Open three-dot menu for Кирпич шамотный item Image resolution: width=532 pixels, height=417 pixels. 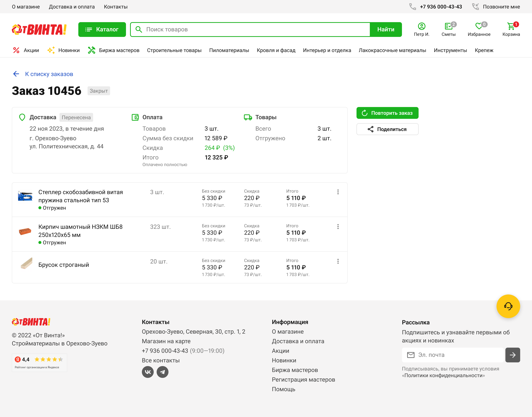point(338,227)
